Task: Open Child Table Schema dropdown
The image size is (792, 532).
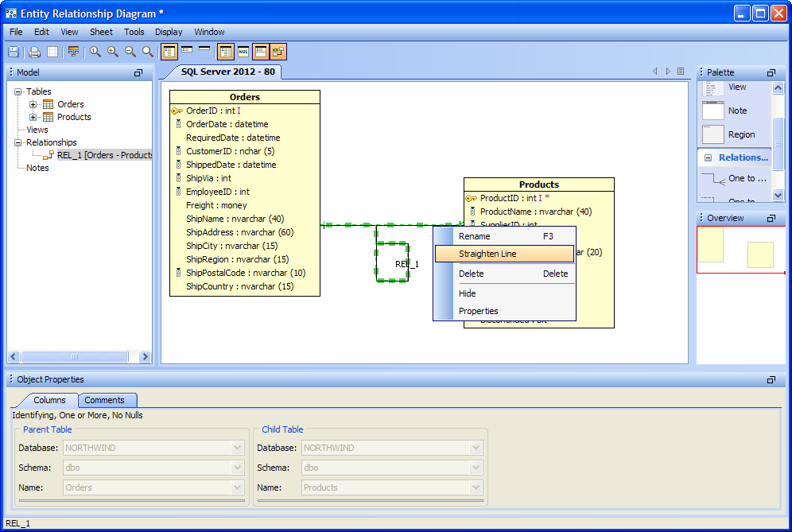Action: (x=476, y=468)
